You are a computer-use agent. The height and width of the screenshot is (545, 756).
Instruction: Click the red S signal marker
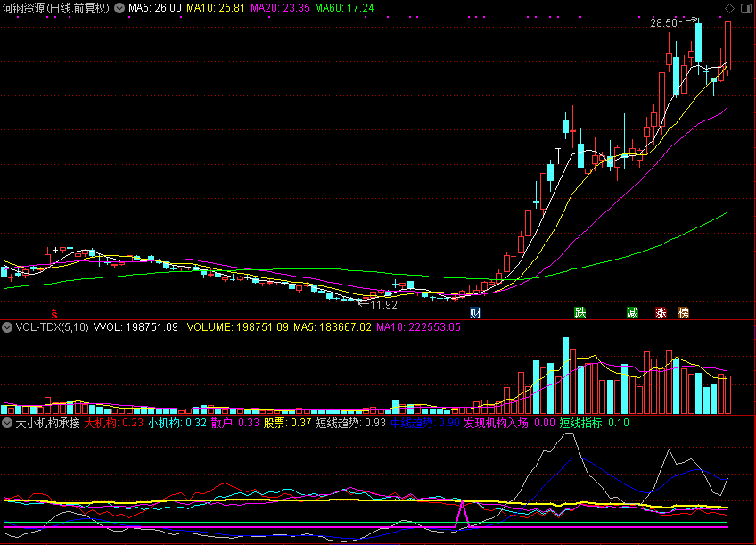click(x=54, y=313)
